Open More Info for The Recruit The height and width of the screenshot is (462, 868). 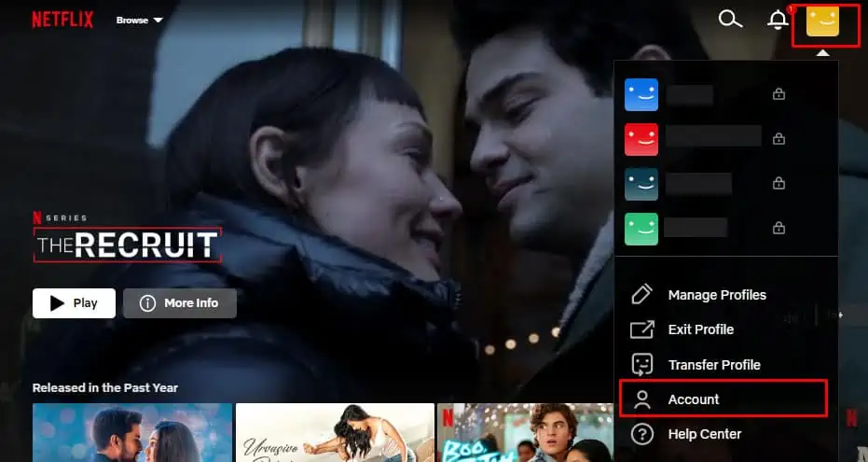[180, 303]
